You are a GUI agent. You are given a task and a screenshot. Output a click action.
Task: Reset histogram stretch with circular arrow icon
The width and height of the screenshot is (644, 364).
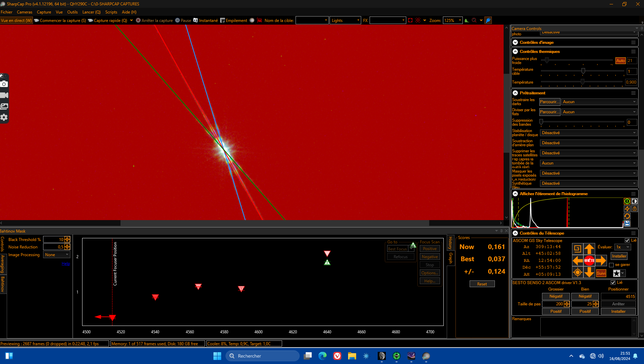pos(627,216)
